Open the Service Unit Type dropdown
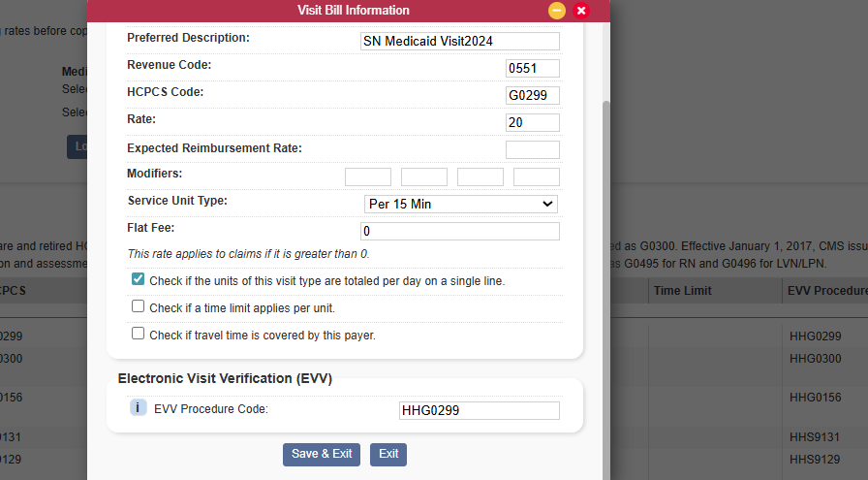The image size is (868, 480). [x=460, y=204]
